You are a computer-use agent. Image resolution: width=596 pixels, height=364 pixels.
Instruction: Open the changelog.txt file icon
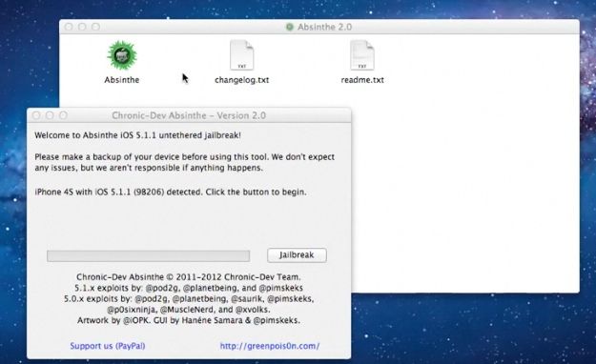(x=242, y=55)
